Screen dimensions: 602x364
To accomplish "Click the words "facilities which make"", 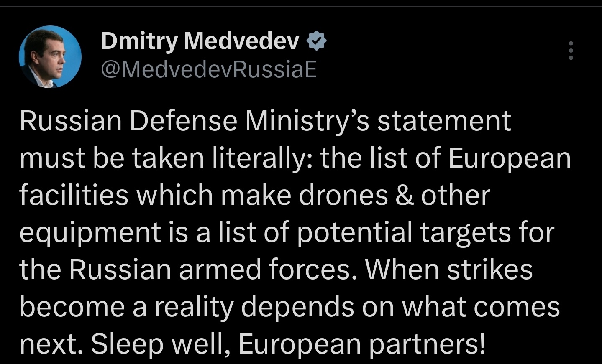I will point(155,196).
